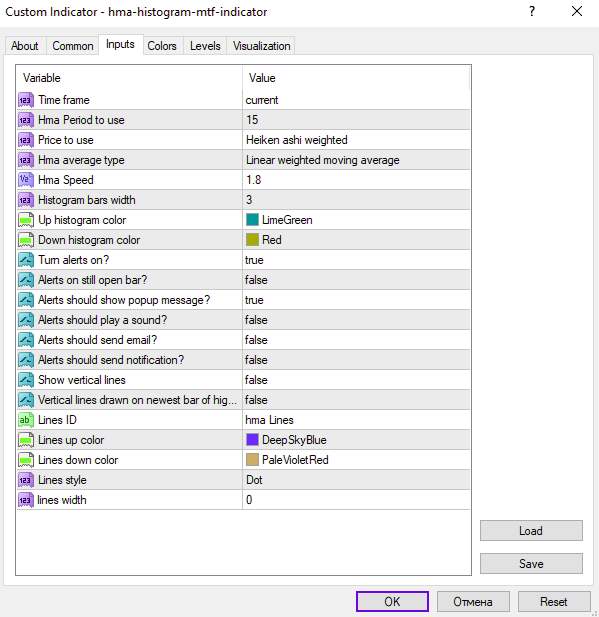
Task: Toggle Alerts should send email? false value
Action: [357, 340]
